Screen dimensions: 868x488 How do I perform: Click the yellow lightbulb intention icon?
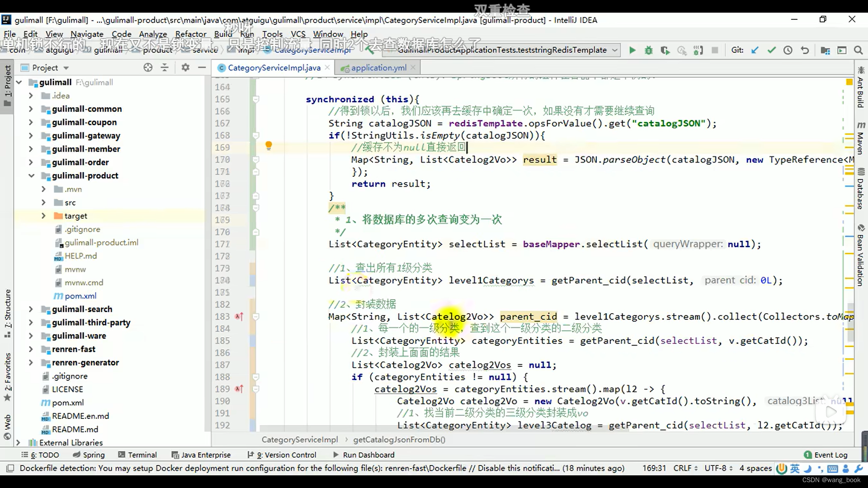click(x=269, y=145)
